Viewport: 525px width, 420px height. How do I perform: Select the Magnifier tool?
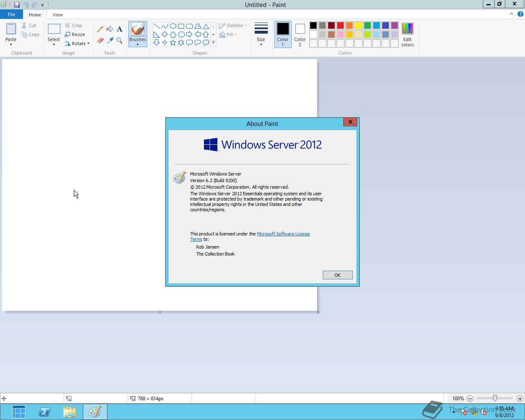(x=119, y=40)
